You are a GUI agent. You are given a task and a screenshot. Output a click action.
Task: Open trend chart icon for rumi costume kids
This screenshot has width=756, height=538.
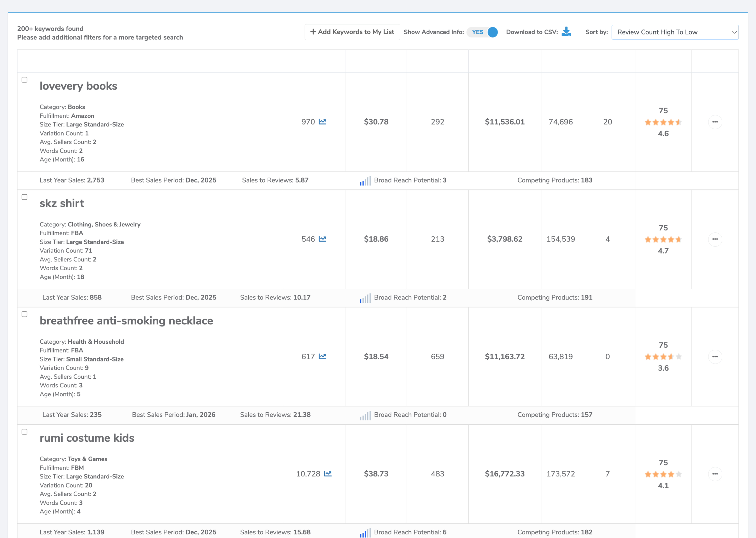click(x=328, y=474)
